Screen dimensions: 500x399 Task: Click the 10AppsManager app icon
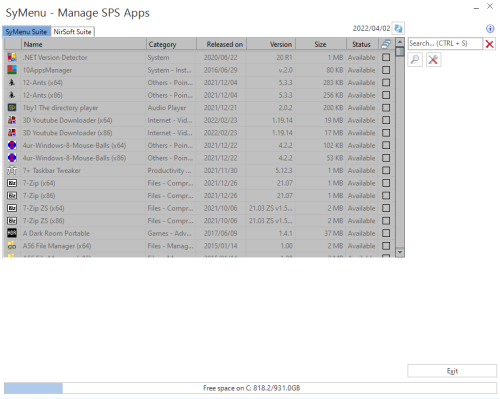(12, 70)
